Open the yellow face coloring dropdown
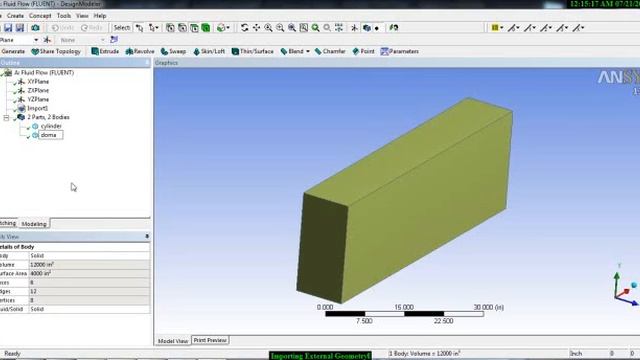Screen dimensions: 640x360 tap(497, 28)
